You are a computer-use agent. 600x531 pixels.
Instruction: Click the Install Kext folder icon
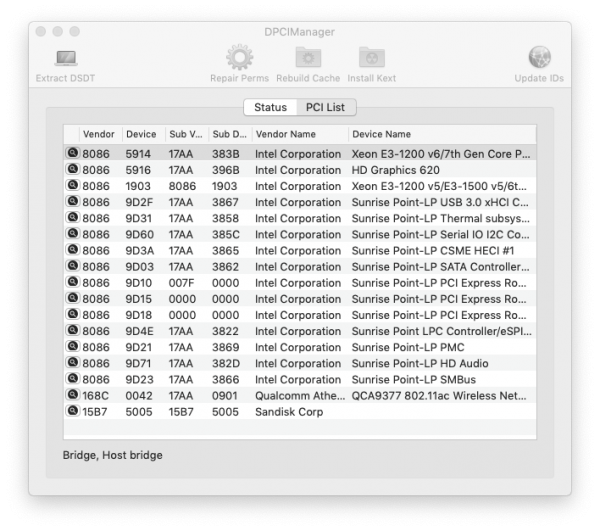tap(372, 57)
